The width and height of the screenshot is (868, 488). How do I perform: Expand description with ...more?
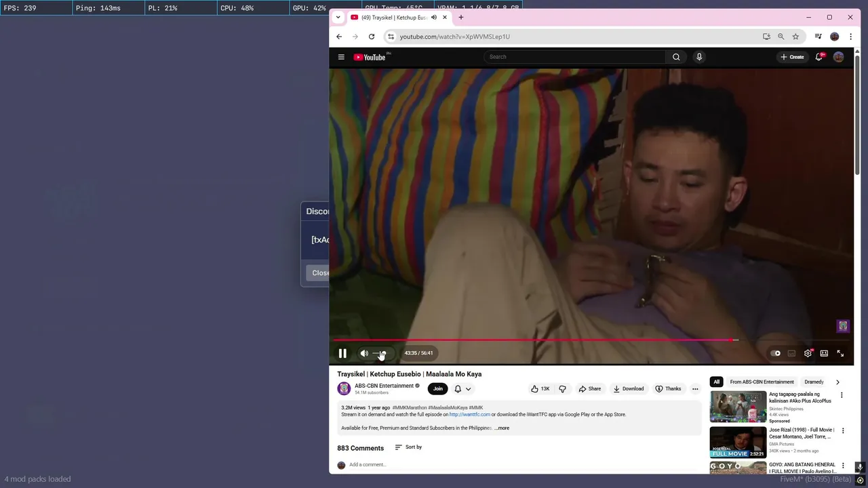click(x=502, y=428)
